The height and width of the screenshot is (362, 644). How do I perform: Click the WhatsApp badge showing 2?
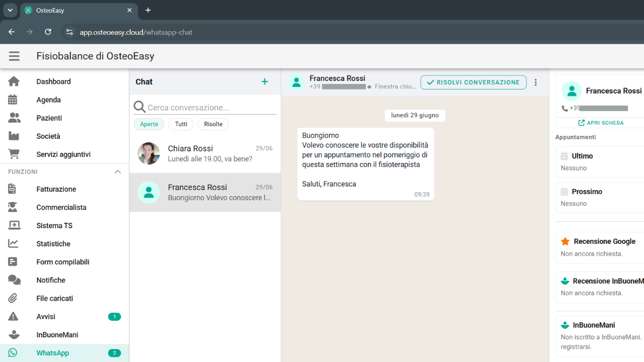coord(114,353)
